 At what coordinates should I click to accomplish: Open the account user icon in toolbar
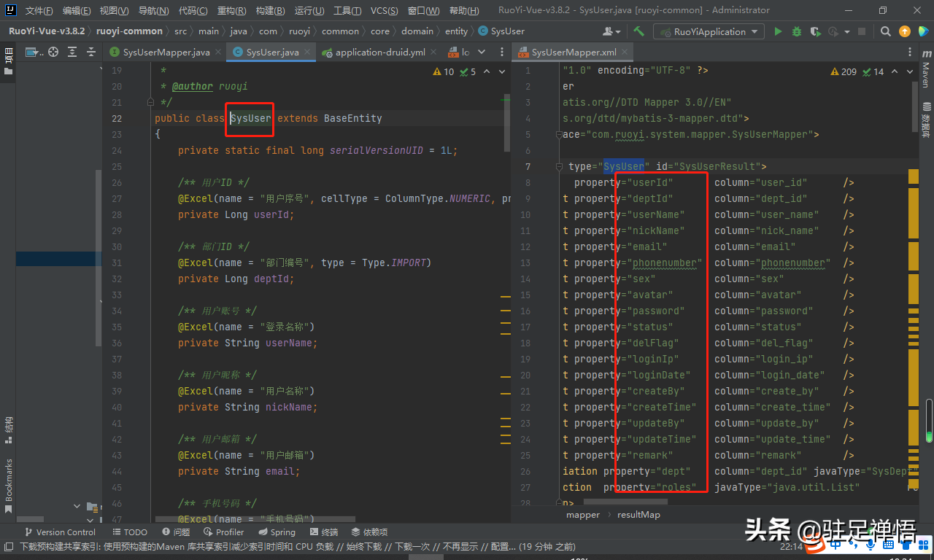point(611,31)
